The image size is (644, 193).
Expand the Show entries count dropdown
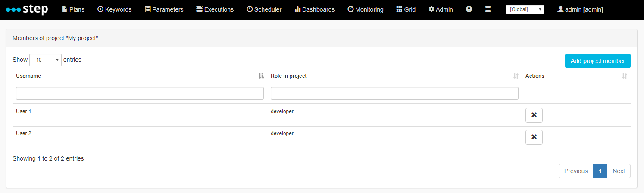(x=45, y=60)
